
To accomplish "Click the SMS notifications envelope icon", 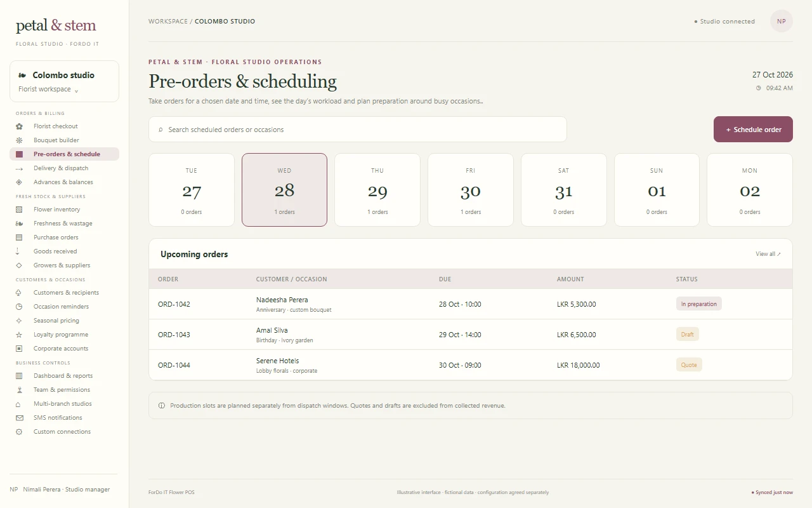I will click(x=19, y=418).
